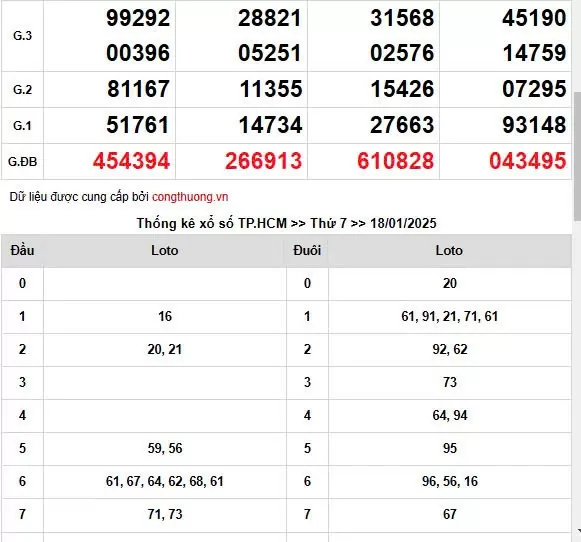This screenshot has width=581, height=542.
Task: Click the Đuôi column header
Action: (307, 250)
